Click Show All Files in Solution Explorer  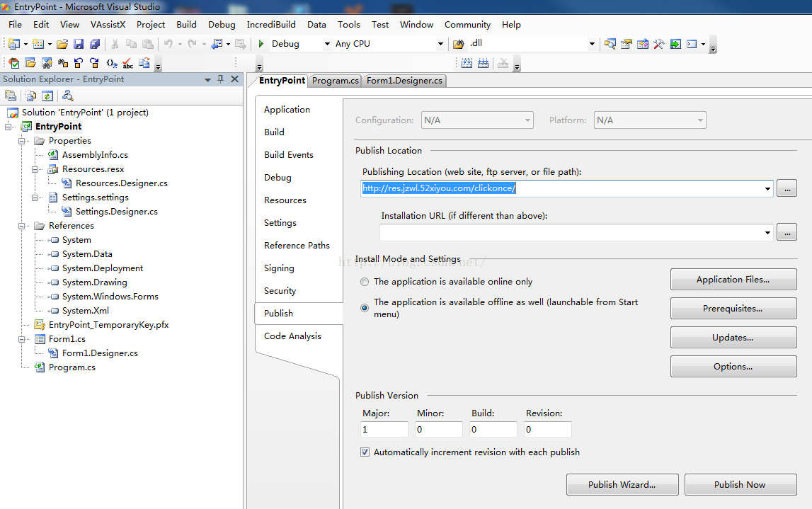point(31,96)
